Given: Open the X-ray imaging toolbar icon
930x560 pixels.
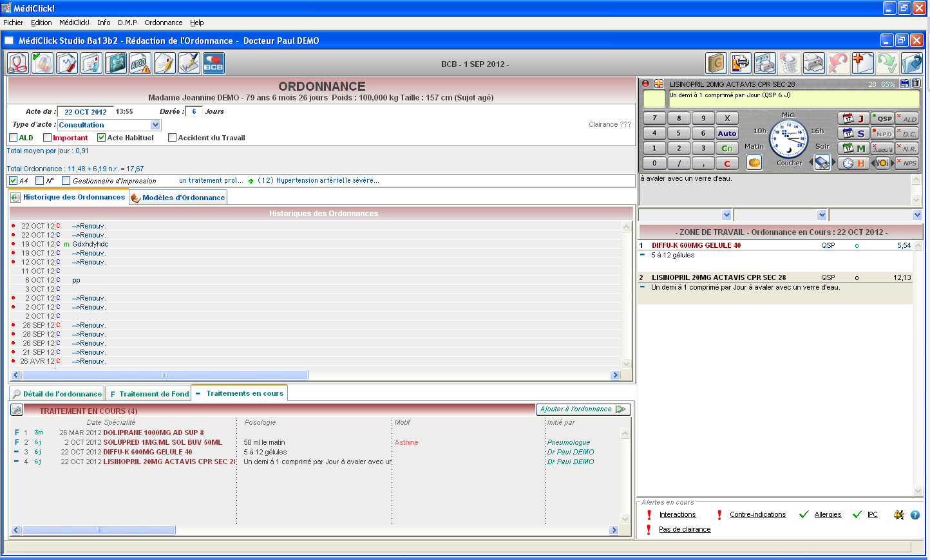Looking at the screenshot, I should [x=116, y=63].
